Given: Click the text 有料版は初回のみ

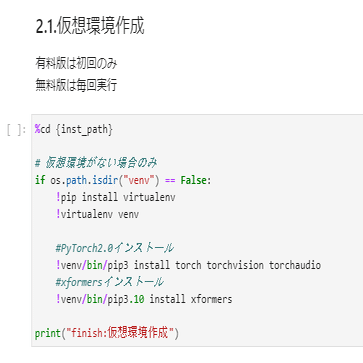Looking at the screenshot, I should [x=76, y=64].
